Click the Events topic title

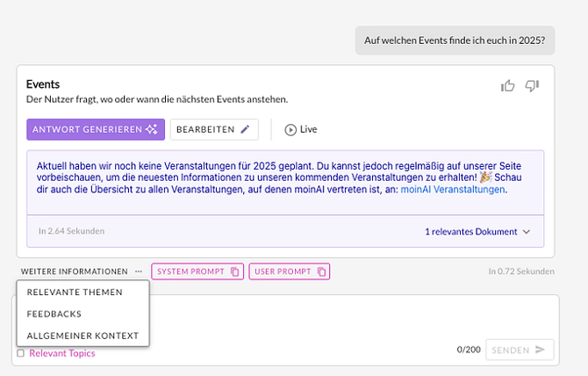tap(43, 84)
